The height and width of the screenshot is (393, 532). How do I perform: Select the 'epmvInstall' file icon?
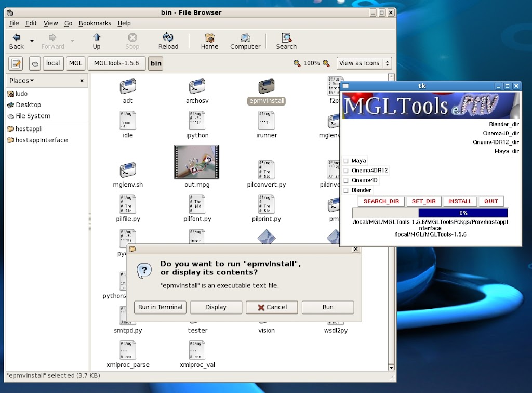tap(267, 86)
